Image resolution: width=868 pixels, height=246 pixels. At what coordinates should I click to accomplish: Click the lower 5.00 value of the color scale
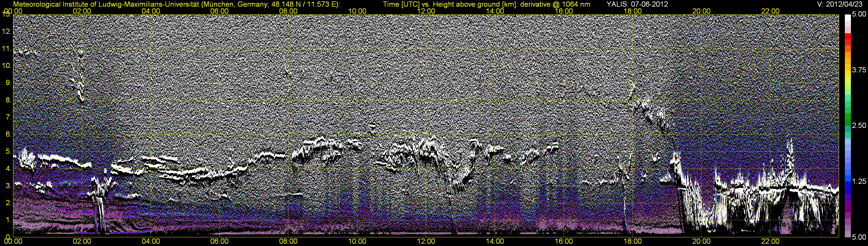click(859, 237)
